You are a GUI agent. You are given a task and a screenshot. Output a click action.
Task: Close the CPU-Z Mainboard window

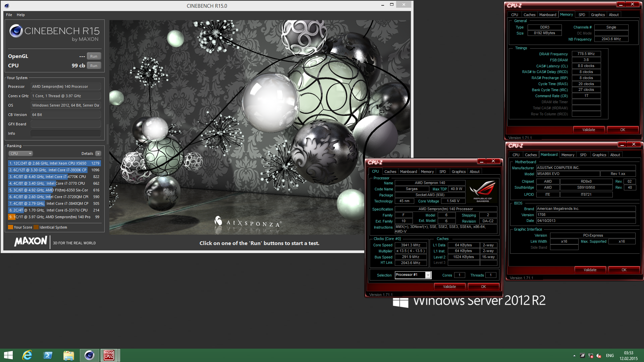[634, 144]
